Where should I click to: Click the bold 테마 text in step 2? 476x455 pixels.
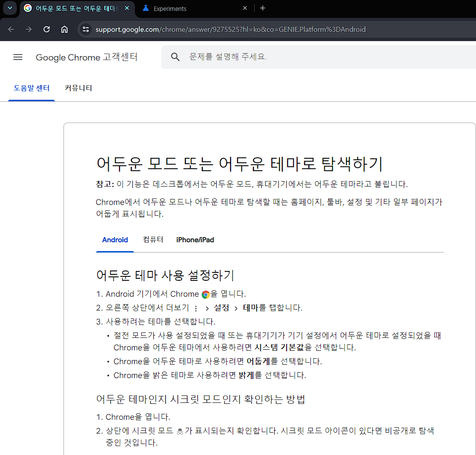(x=250, y=308)
